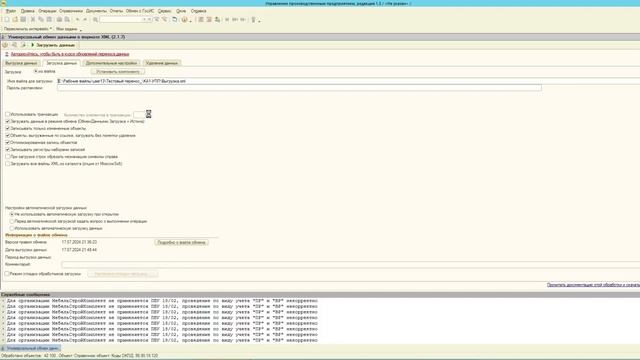Enable Режим отладки обработчиков загрузки checkbox

pos(7,273)
